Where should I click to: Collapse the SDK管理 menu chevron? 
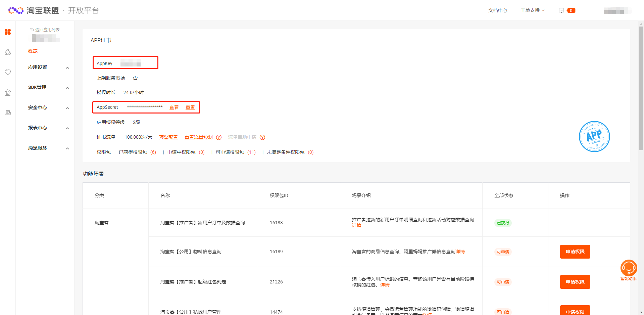[x=67, y=88]
